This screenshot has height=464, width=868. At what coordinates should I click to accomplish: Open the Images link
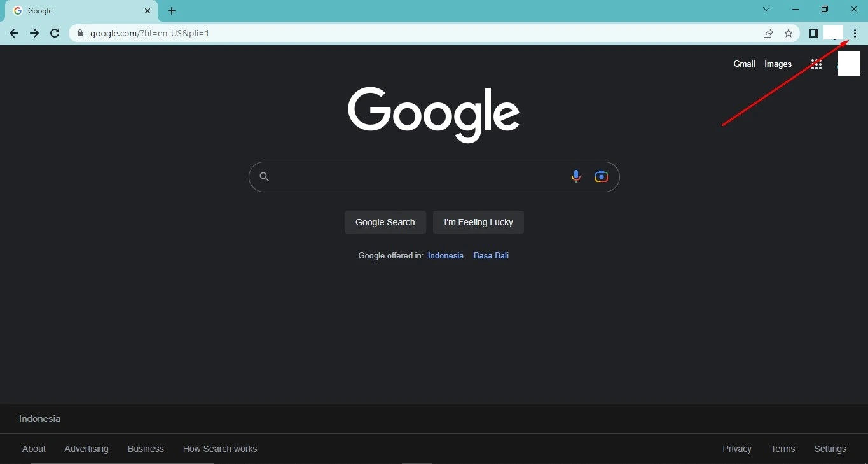778,64
